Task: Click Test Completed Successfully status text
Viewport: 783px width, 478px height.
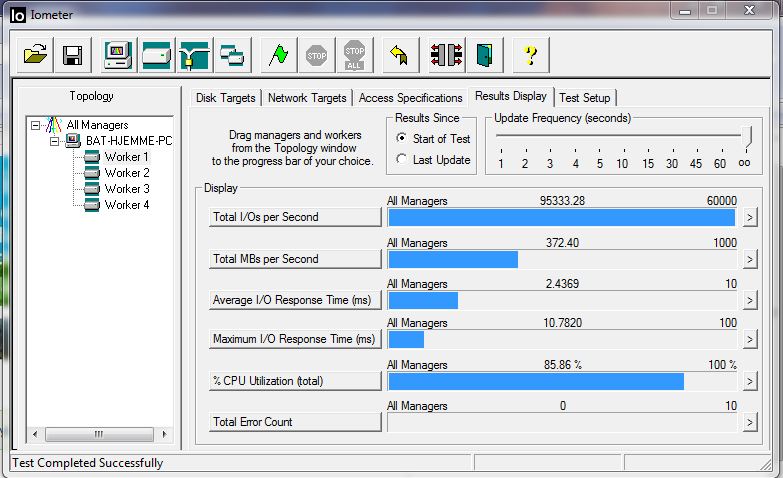Action: click(88, 463)
